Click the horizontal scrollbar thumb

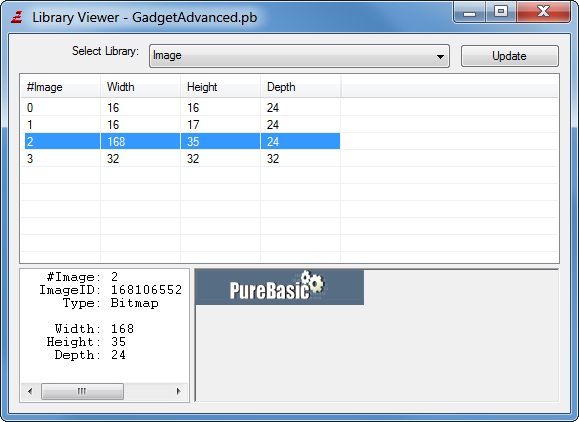tap(82, 391)
